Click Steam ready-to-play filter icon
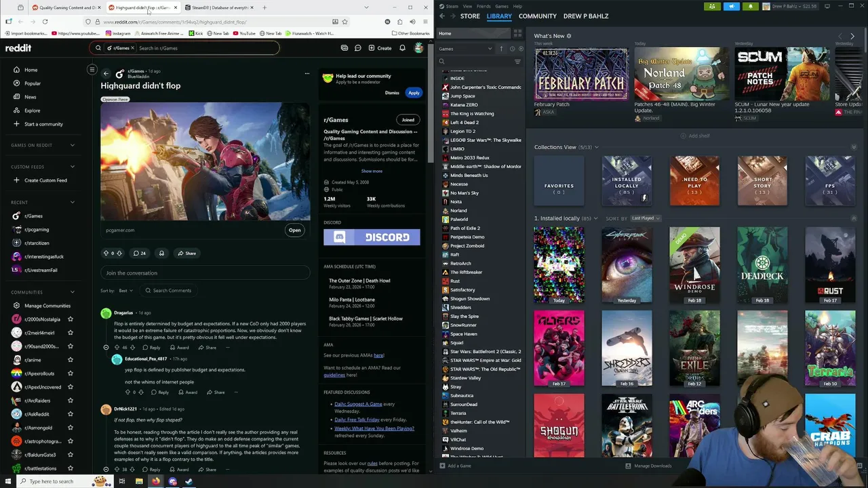The width and height of the screenshot is (868, 488). 520,49
